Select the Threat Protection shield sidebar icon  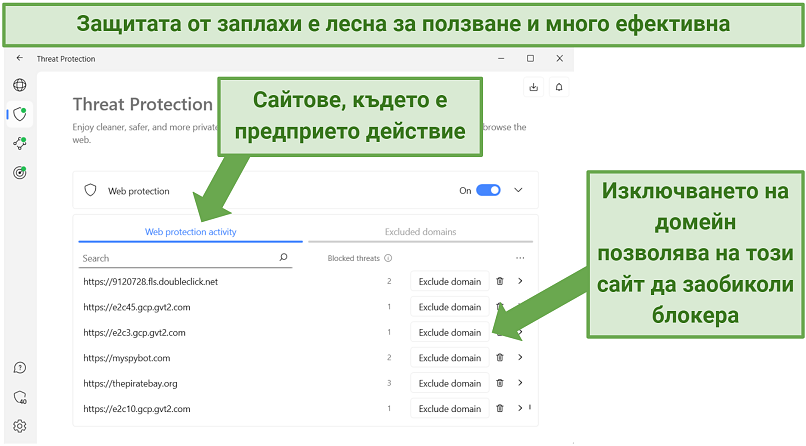[20, 114]
